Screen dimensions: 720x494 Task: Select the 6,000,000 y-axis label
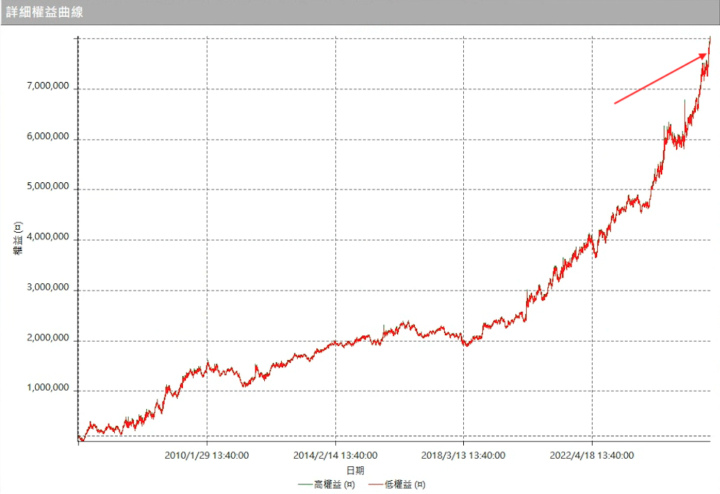48,136
